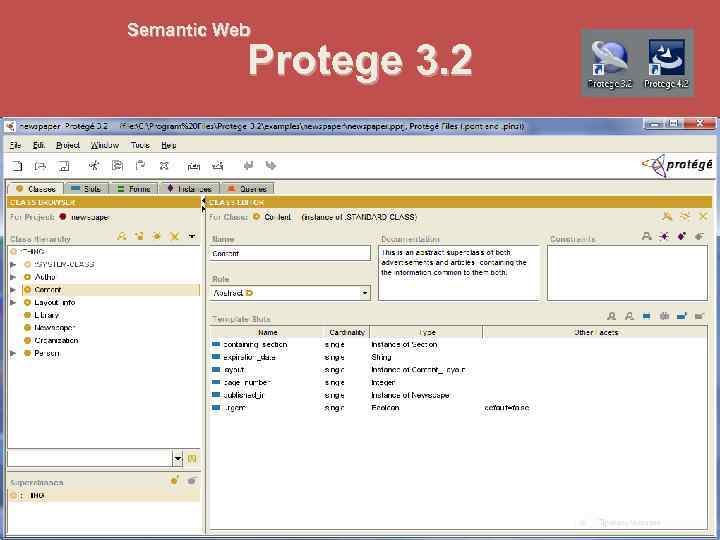
Task: Click the Delete Class icon above Class Hierarchy
Action: coord(174,236)
